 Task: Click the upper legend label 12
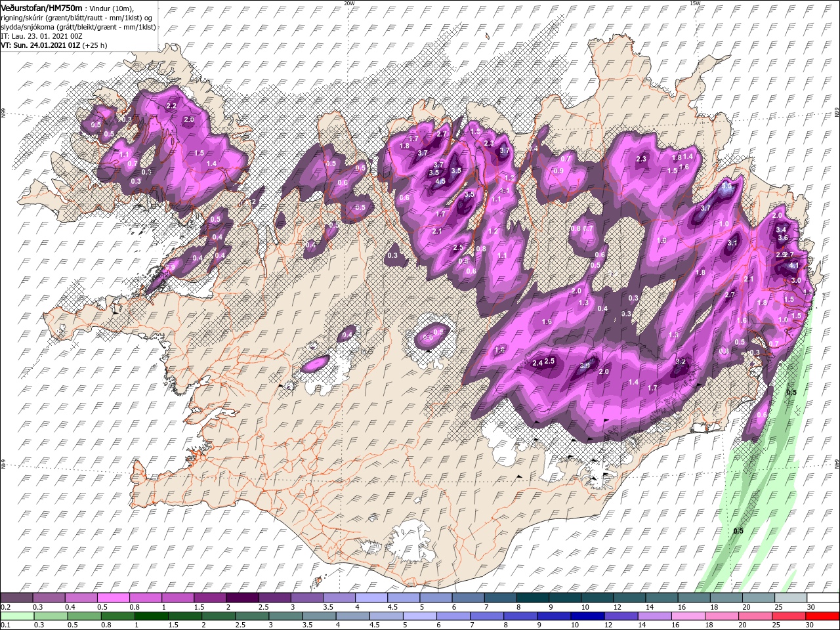[618, 607]
